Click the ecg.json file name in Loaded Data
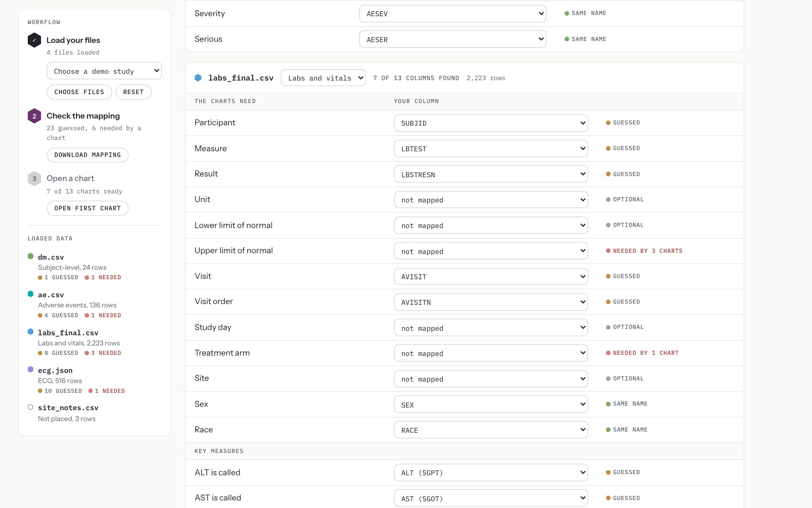The width and height of the screenshot is (812, 508). coord(55,371)
